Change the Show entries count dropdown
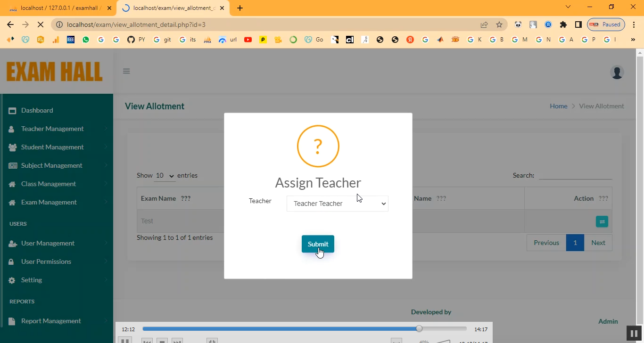Screen dimensions: 644x343 [x=165, y=175]
